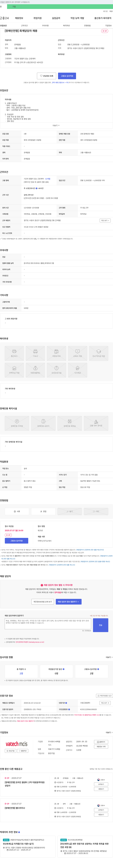Select the 장애인용 주차장 facility icon
This screenshot has height=868, width=113.
pos(17,423)
